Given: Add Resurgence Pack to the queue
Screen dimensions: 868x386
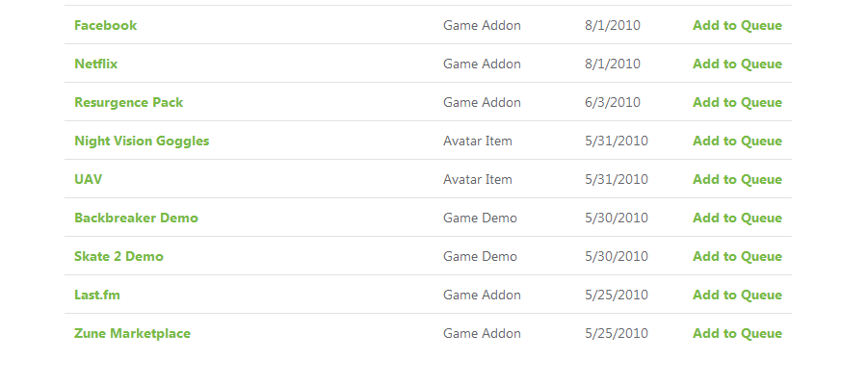Looking at the screenshot, I should [x=737, y=103].
